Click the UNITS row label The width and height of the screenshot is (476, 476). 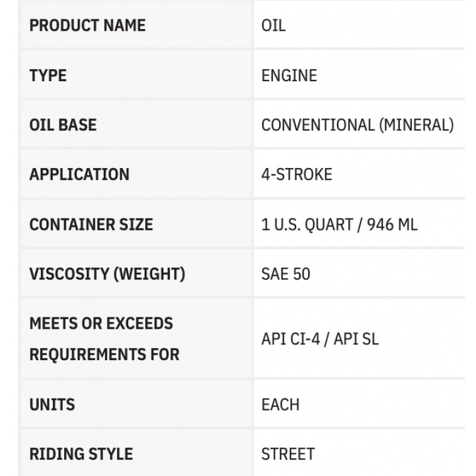(x=52, y=404)
